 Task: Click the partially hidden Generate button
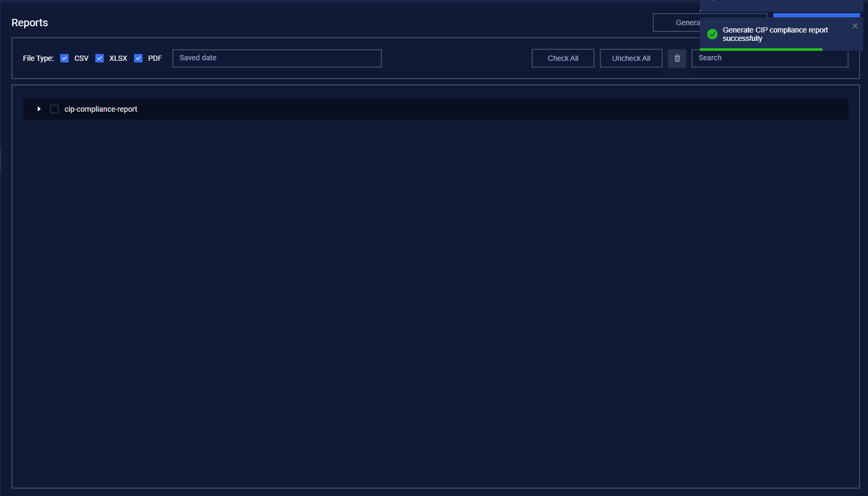[676, 23]
